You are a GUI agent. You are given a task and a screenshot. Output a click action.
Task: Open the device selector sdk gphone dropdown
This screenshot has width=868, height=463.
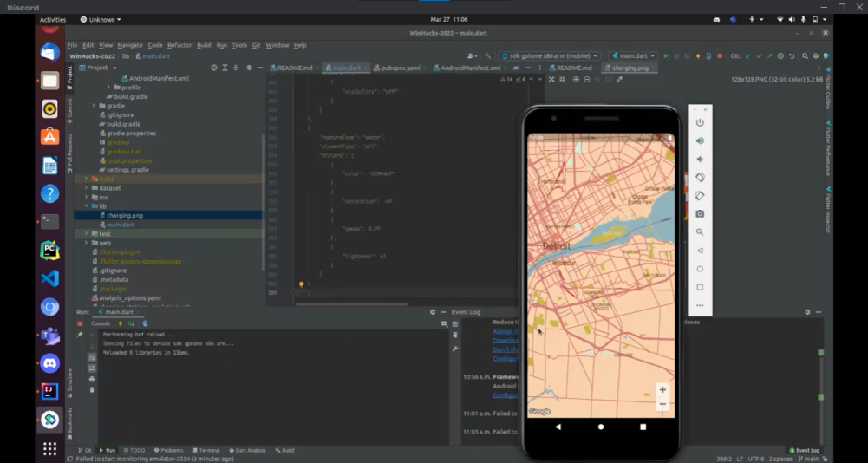pos(549,55)
